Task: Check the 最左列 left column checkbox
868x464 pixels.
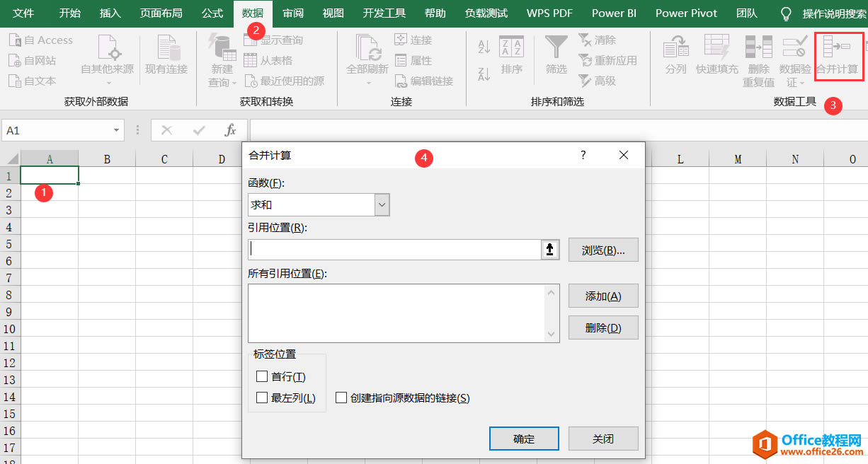Action: coord(262,398)
